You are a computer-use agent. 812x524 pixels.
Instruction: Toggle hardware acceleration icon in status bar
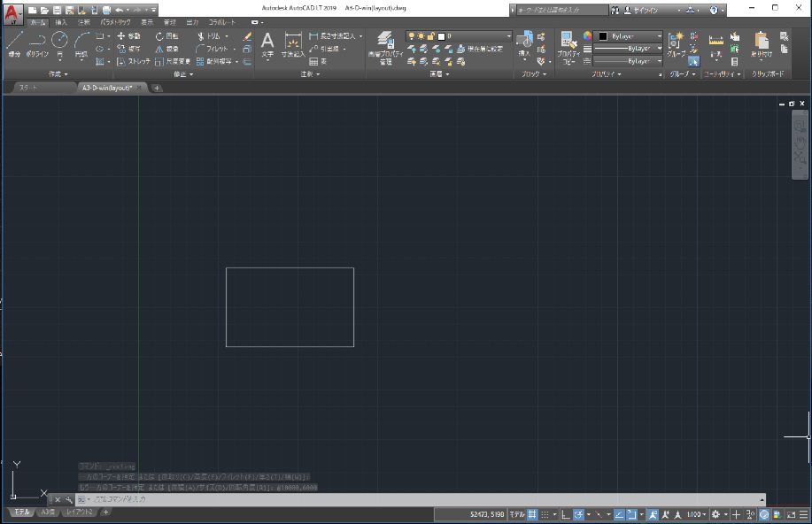764,514
